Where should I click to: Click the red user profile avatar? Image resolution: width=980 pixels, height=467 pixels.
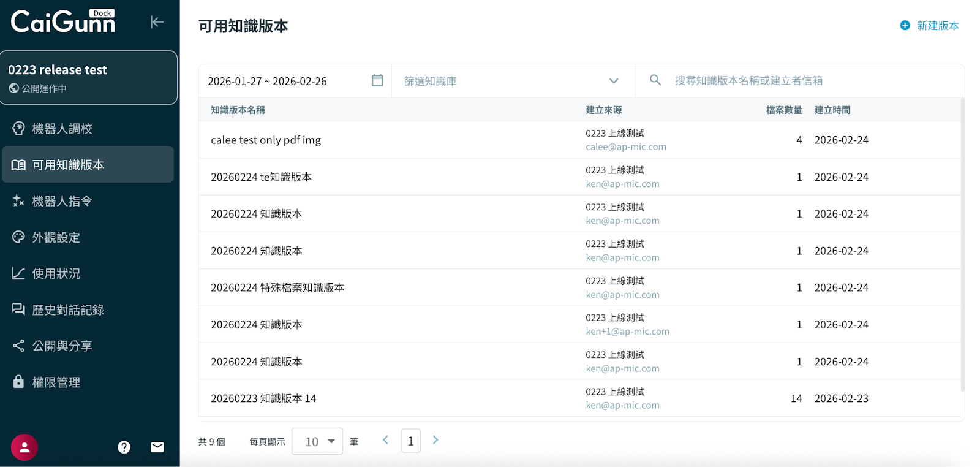tap(24, 447)
